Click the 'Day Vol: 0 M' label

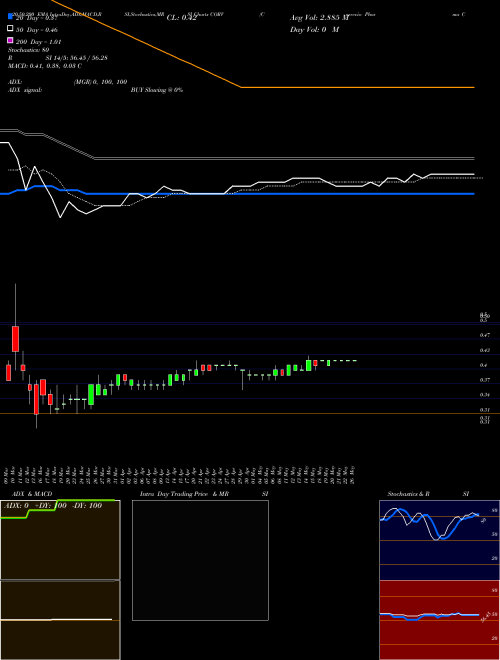[314, 29]
